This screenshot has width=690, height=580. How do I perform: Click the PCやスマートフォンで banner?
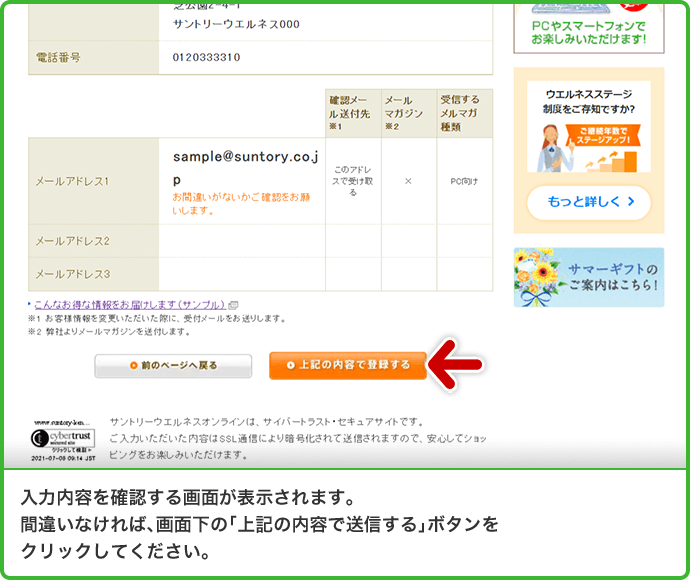coord(589,27)
